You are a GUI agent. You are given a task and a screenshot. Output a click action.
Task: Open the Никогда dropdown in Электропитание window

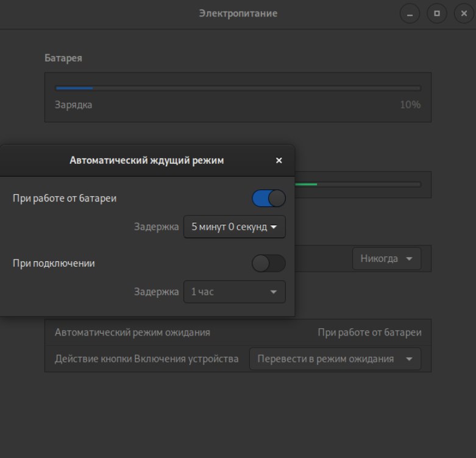point(386,259)
